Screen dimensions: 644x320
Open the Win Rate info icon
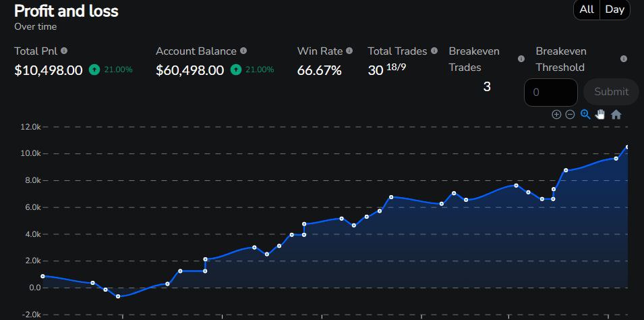tap(349, 51)
